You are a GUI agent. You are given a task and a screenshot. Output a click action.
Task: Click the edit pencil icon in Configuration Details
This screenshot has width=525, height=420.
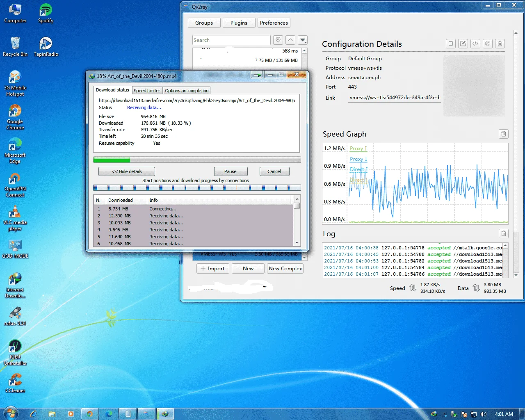(463, 43)
